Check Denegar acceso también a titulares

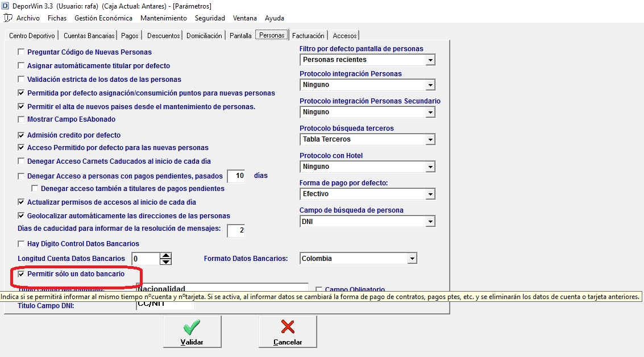[x=35, y=189]
